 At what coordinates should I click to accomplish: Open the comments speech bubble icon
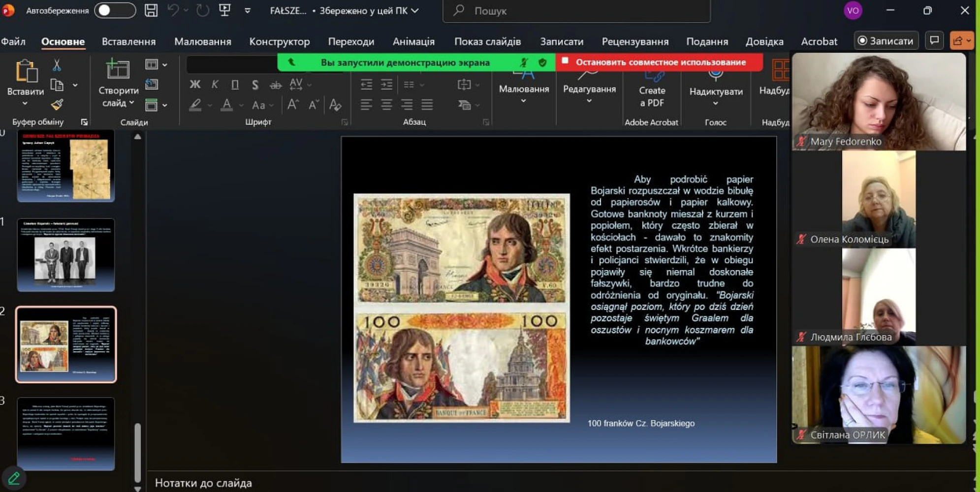pyautogui.click(x=934, y=41)
